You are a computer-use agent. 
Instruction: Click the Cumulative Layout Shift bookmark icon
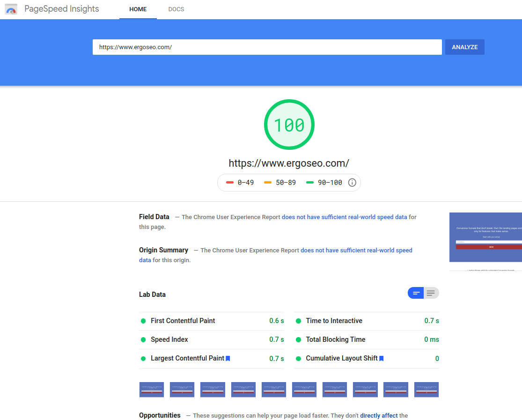382,359
